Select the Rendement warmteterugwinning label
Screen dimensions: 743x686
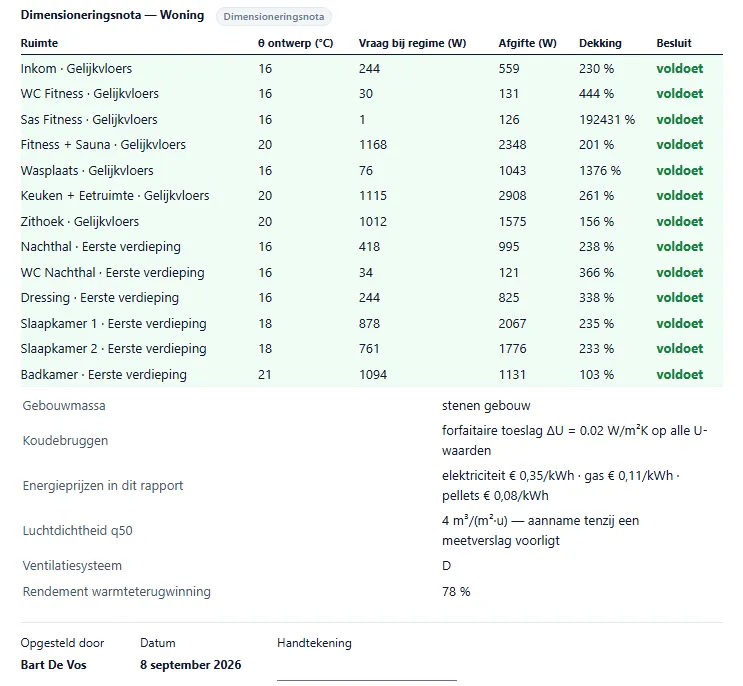click(117, 592)
